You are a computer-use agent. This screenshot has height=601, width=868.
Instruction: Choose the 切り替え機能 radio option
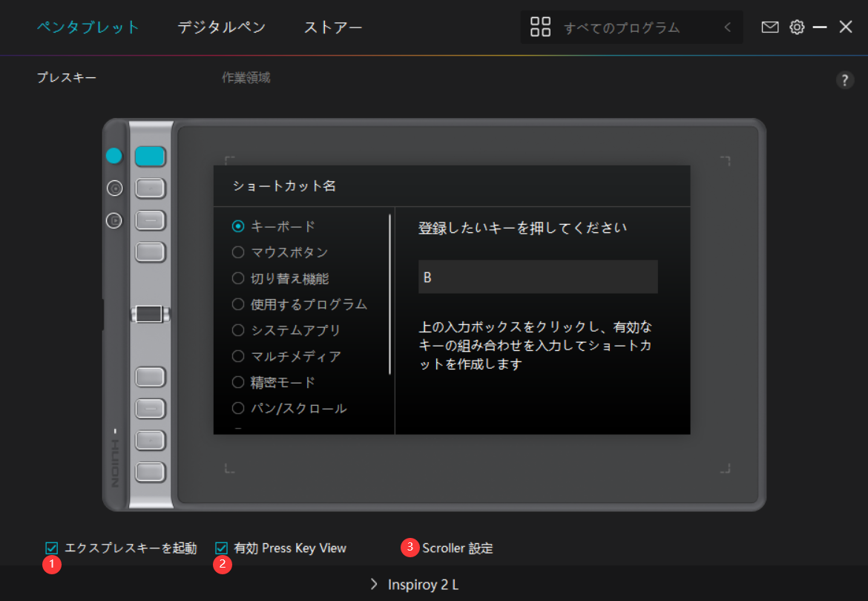[x=238, y=278]
